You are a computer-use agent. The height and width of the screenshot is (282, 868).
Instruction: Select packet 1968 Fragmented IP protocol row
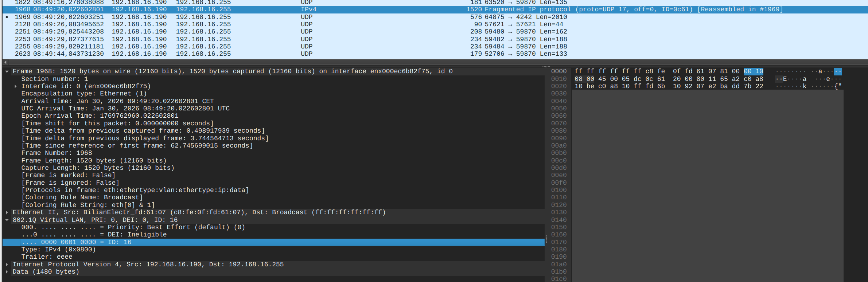point(435,9)
